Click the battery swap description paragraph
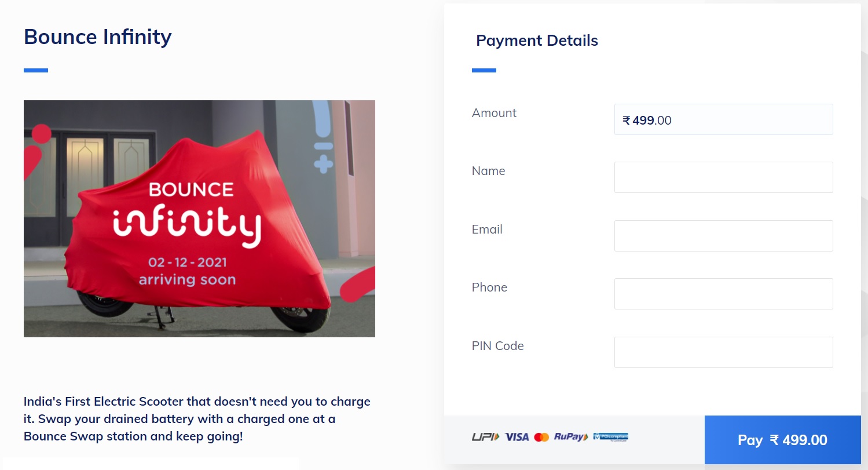Screen dimensions: 868x470 [x=197, y=419]
